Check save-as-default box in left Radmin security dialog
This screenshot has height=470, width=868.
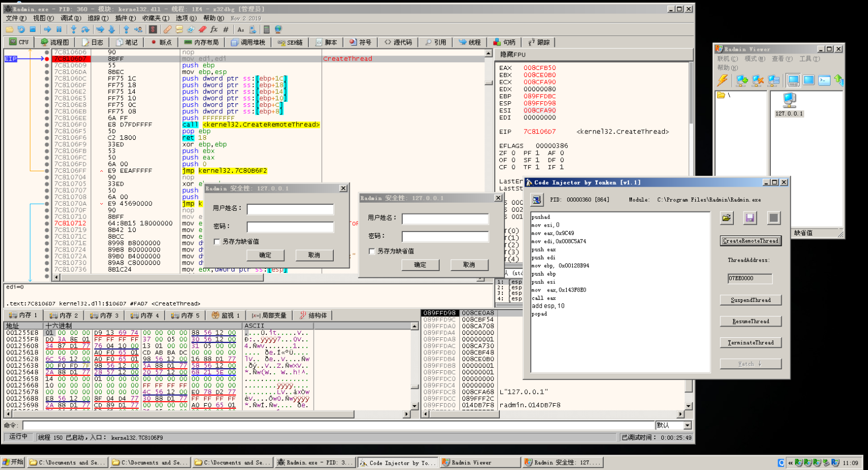click(217, 241)
